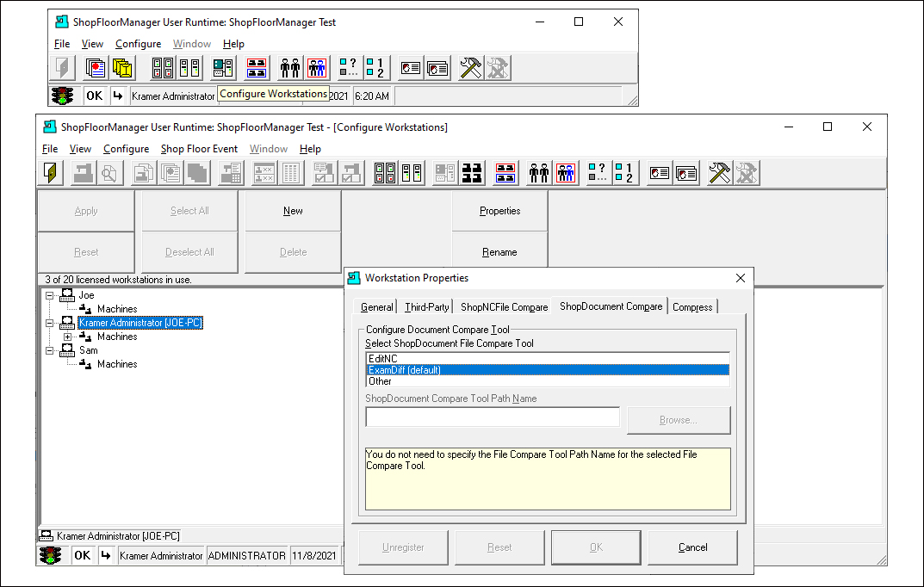Choose Other in compare tool list
The height and width of the screenshot is (587, 924).
(548, 381)
